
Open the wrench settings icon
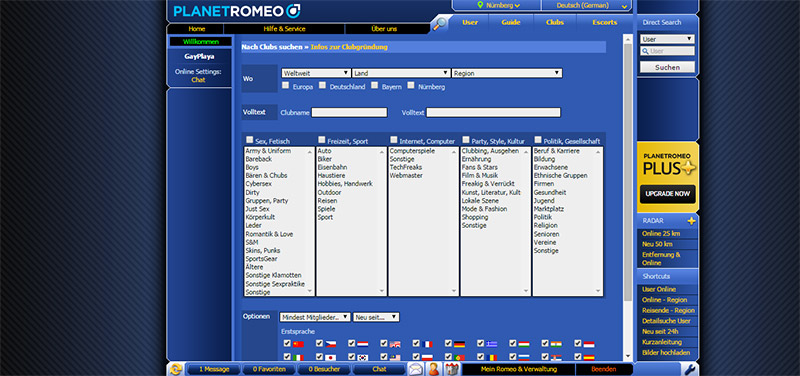click(x=689, y=369)
